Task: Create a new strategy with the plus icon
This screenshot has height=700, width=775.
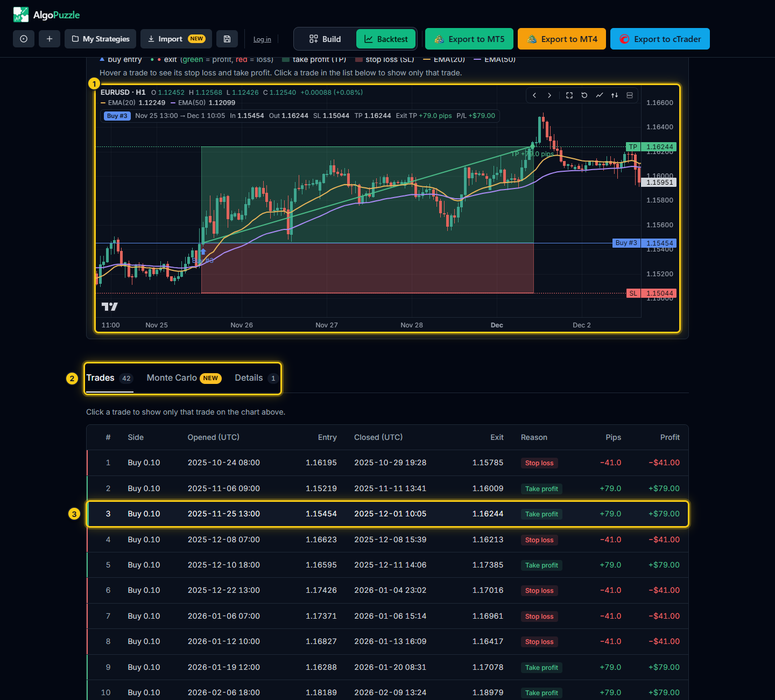Action: coord(50,39)
